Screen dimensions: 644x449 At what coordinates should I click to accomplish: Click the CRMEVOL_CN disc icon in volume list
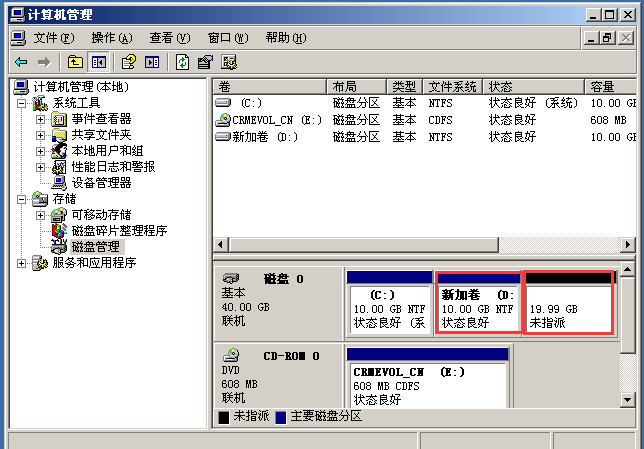pos(223,120)
